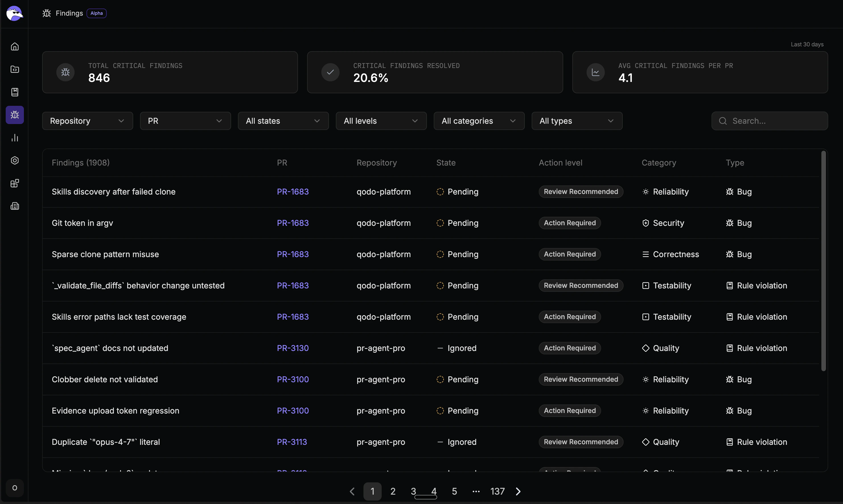Select current page 1 button
The height and width of the screenshot is (504, 843).
(372, 491)
